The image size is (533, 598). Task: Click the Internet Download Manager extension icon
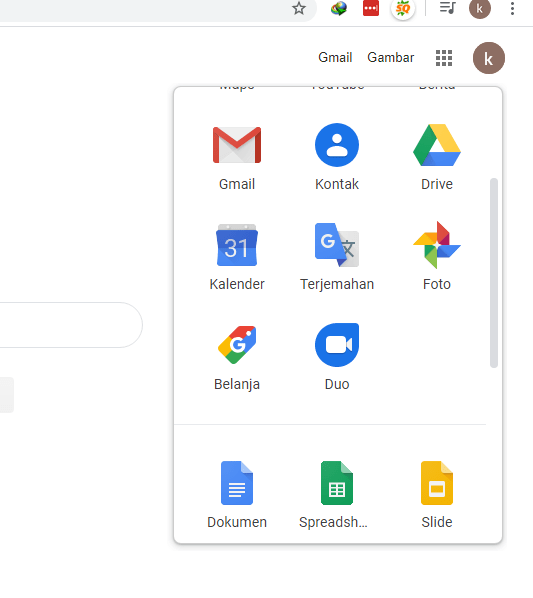coord(339,8)
